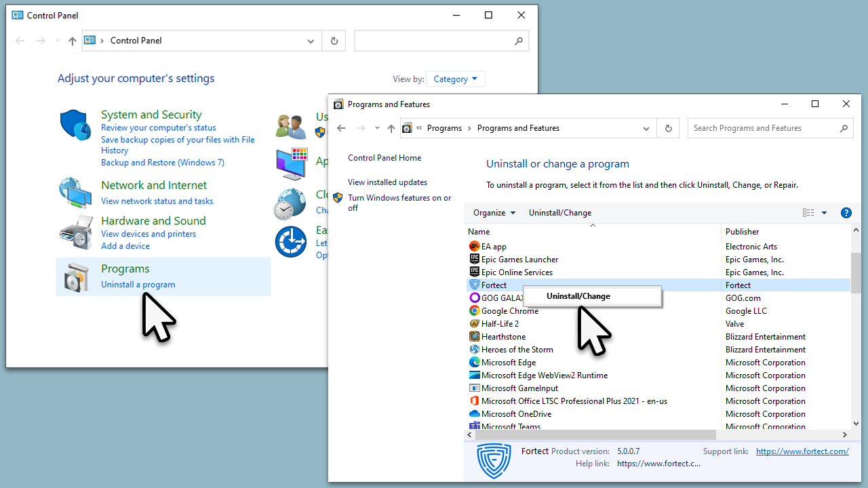The height and width of the screenshot is (488, 868).
Task: Click View installed updates link
Action: 387,182
